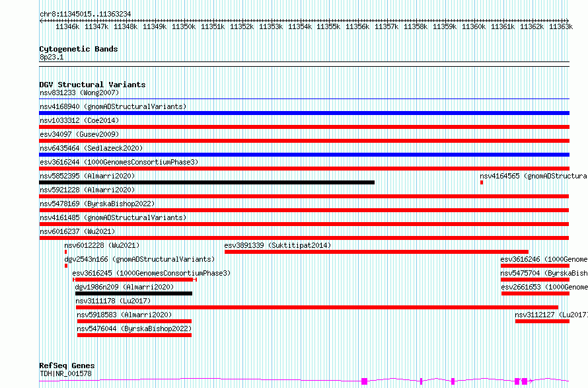Viewport: 588px width, 388px height.
Task: Click the small red mark under nsv4164565
Action: [x=482, y=182]
